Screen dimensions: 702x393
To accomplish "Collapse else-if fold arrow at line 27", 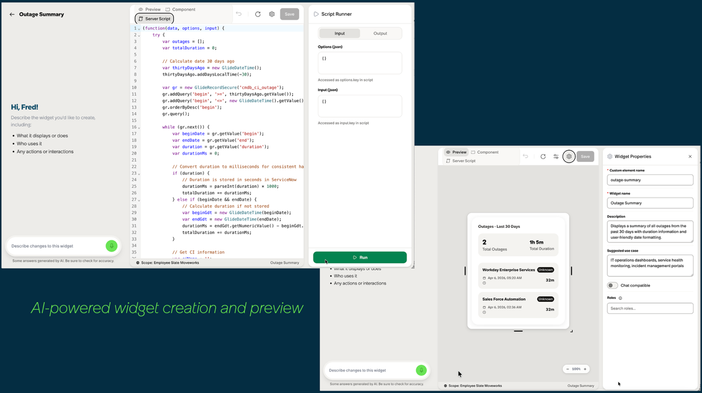I will click(x=139, y=200).
